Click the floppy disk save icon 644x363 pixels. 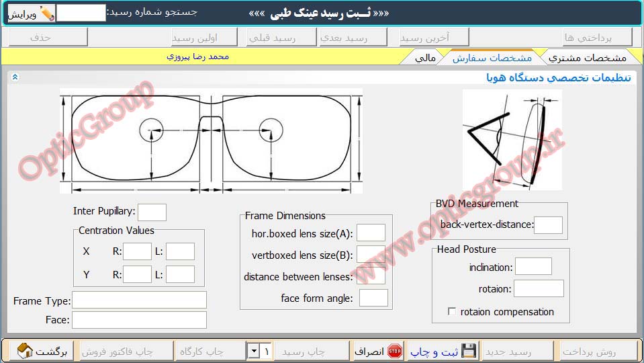point(469,351)
